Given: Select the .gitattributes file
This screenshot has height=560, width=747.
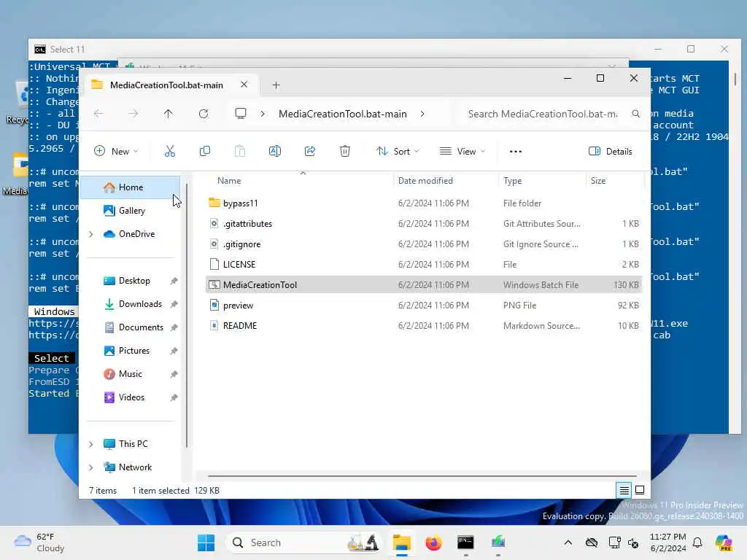Looking at the screenshot, I should tap(424, 224).
